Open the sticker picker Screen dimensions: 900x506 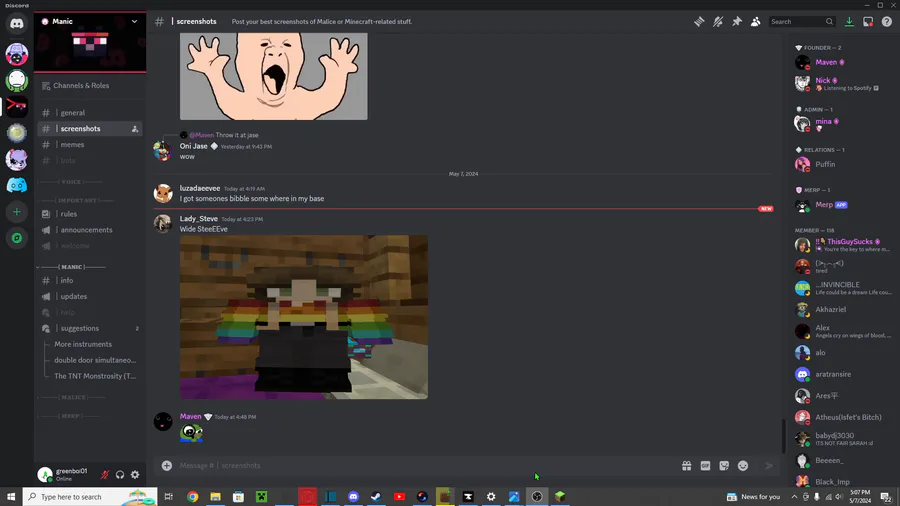point(724,466)
